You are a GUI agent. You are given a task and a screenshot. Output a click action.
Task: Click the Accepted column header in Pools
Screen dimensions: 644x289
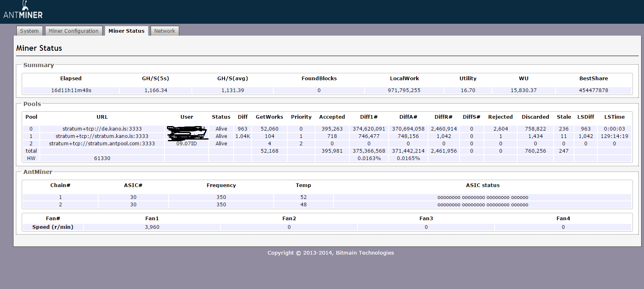tap(332, 117)
